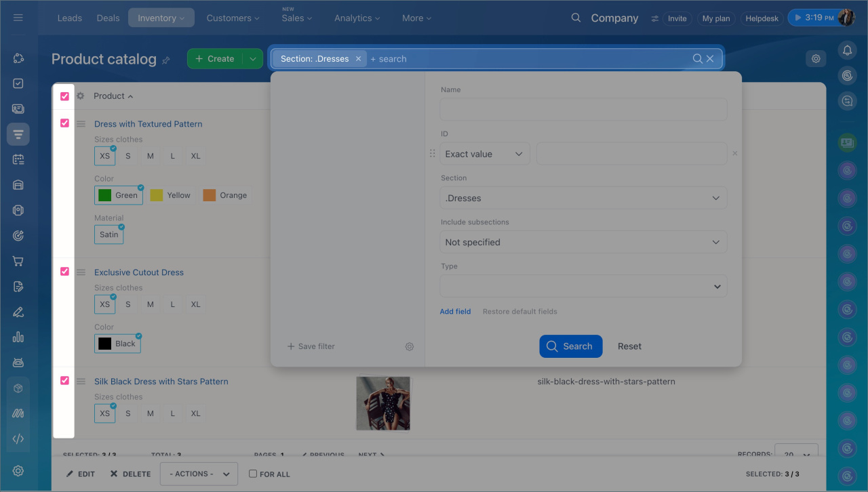Toggle the select-all checkbox in the table header

point(65,96)
